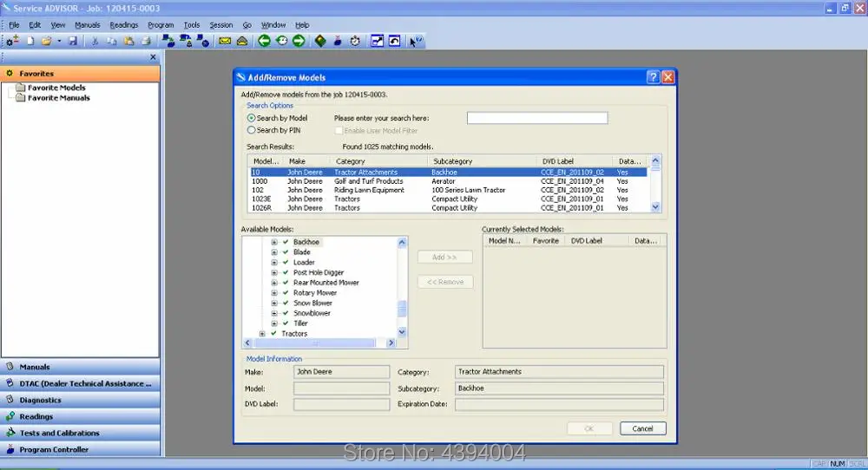
Task: Click the save floppy disk icon
Action: click(x=73, y=41)
